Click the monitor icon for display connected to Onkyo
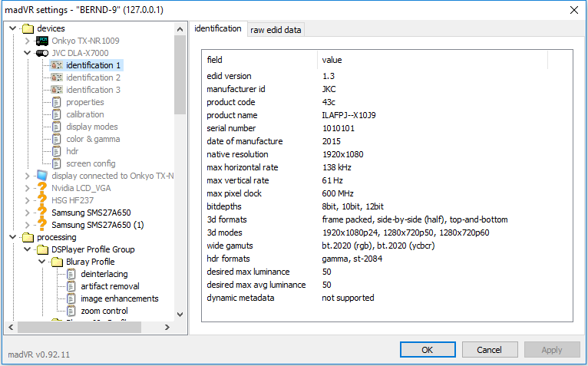Image resolution: width=588 pixels, height=366 pixels. [x=42, y=176]
